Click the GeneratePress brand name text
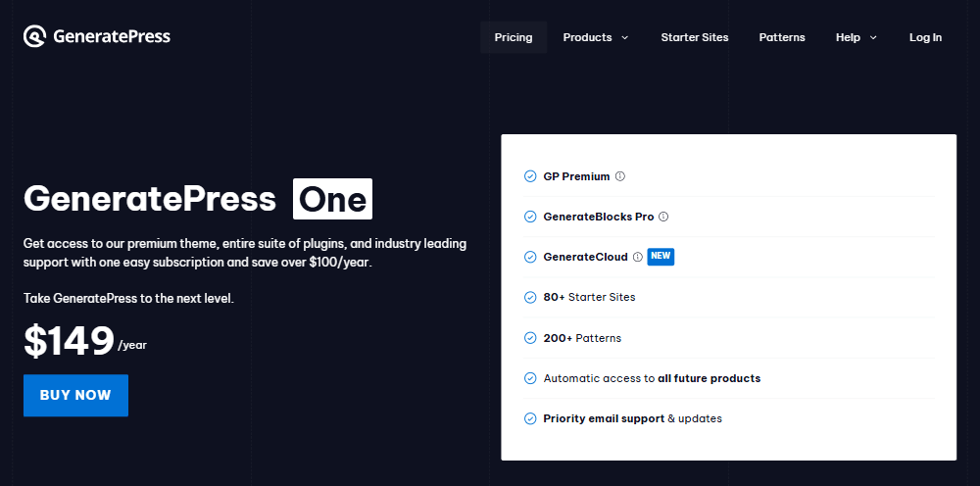 (x=112, y=37)
